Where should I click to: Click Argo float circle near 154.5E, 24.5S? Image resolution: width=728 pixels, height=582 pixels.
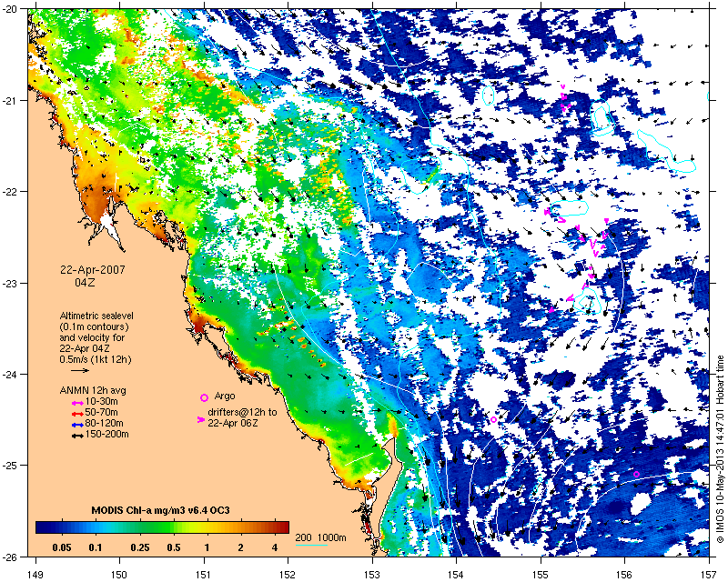pyautogui.click(x=493, y=419)
